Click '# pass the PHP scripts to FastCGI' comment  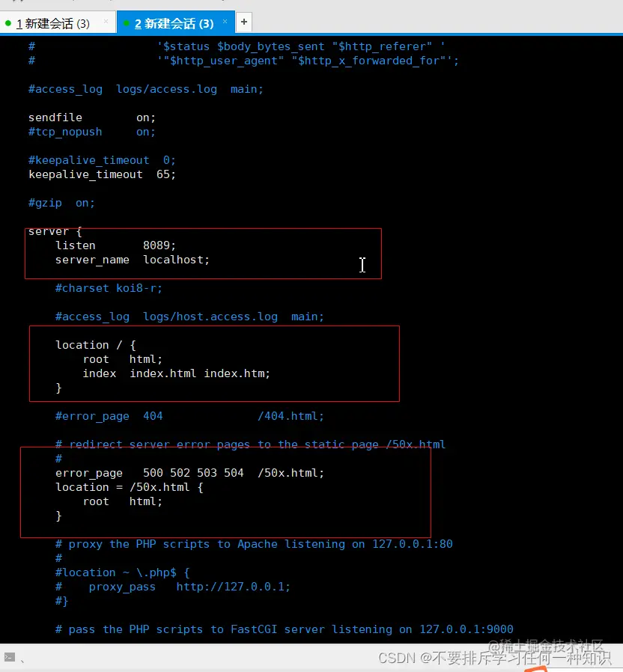285,629
